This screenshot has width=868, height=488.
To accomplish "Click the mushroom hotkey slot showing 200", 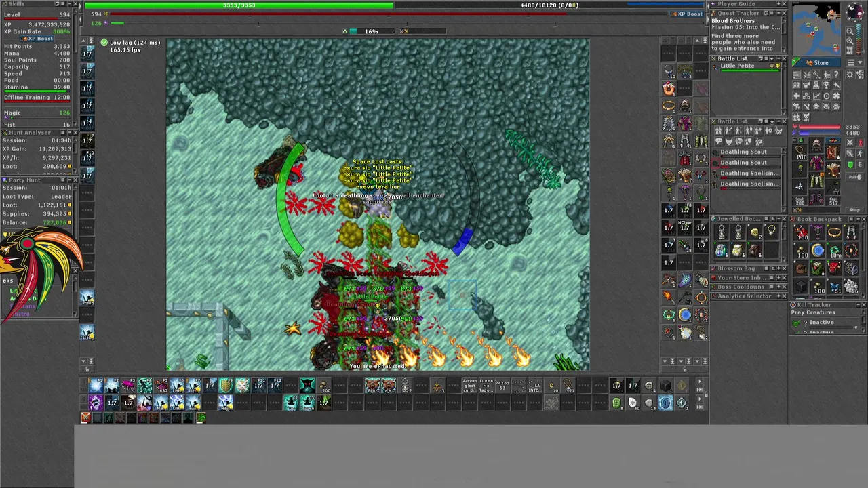I will [323, 386].
